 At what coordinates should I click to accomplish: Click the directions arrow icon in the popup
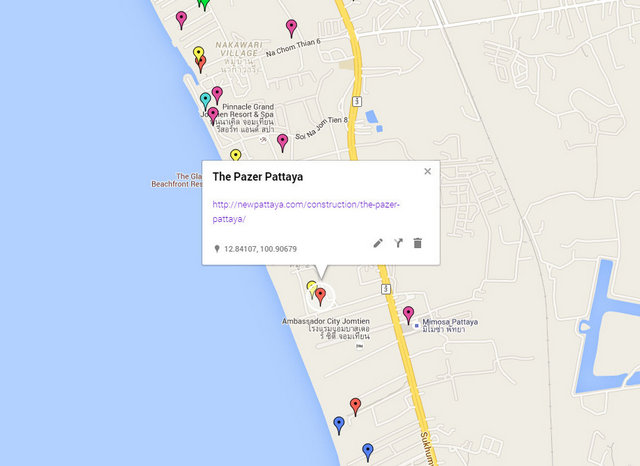coord(398,243)
